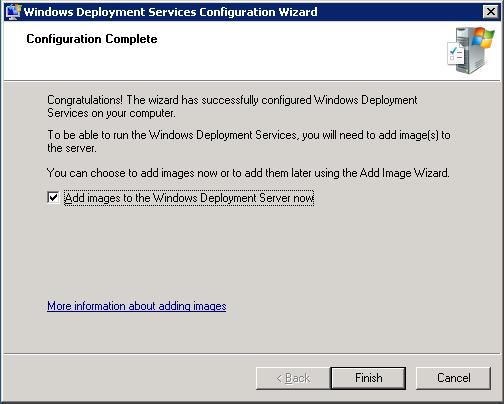Click the Add Image Wizard sentence
This screenshot has width=504, height=404.
click(248, 173)
